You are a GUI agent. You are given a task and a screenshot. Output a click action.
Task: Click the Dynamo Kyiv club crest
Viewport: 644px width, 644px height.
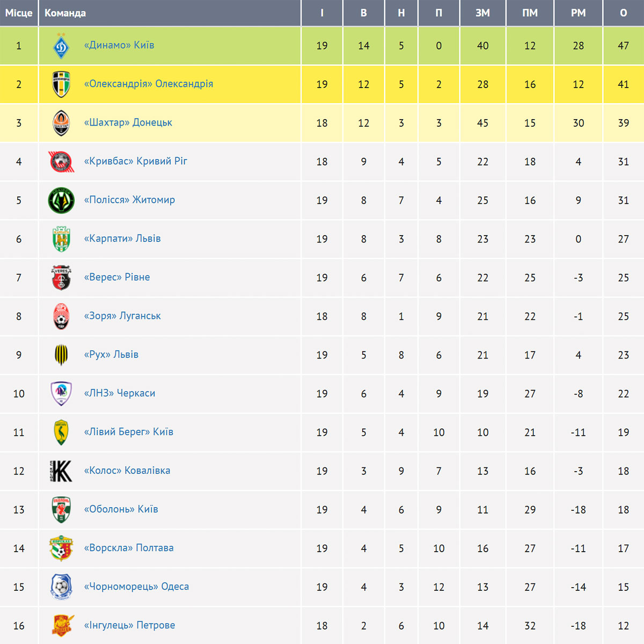(61, 46)
